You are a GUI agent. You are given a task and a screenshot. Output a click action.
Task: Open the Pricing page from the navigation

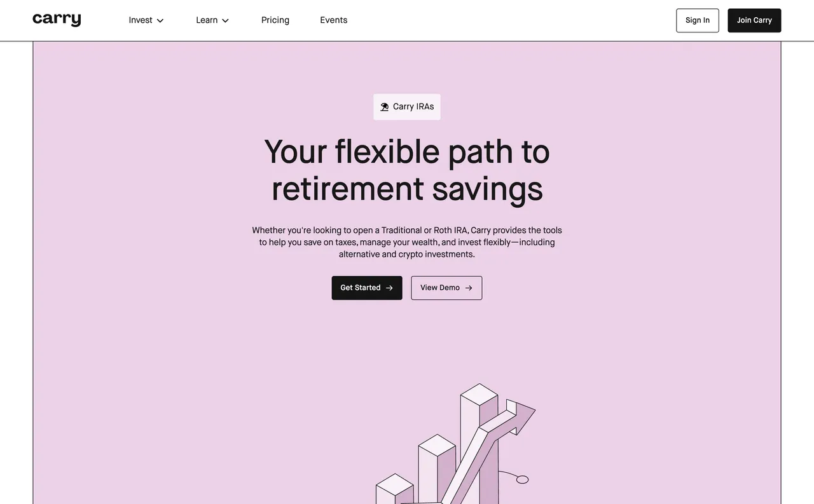tap(275, 20)
